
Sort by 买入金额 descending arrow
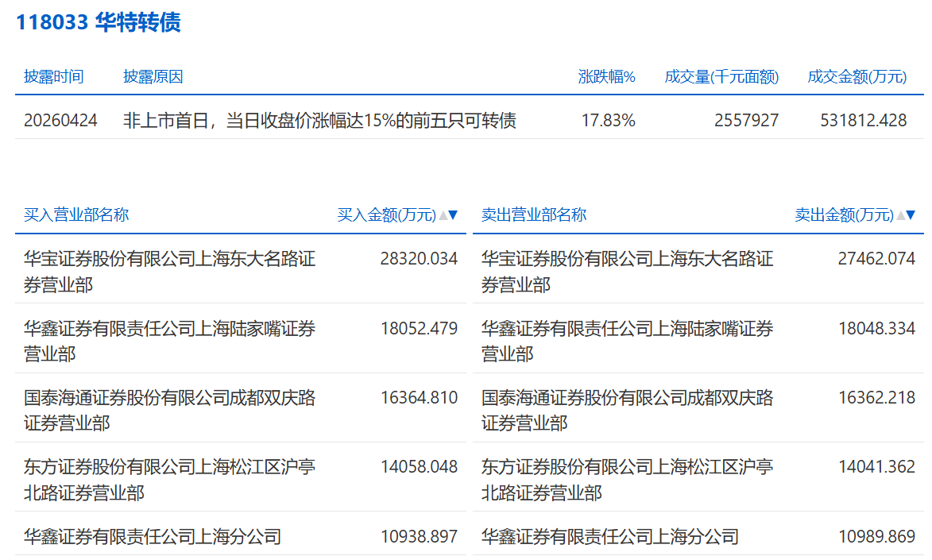[x=453, y=214]
